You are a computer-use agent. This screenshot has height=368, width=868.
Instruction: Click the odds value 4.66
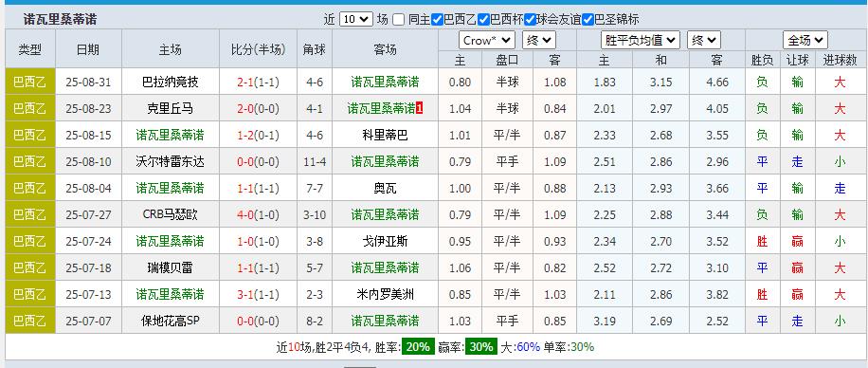717,83
